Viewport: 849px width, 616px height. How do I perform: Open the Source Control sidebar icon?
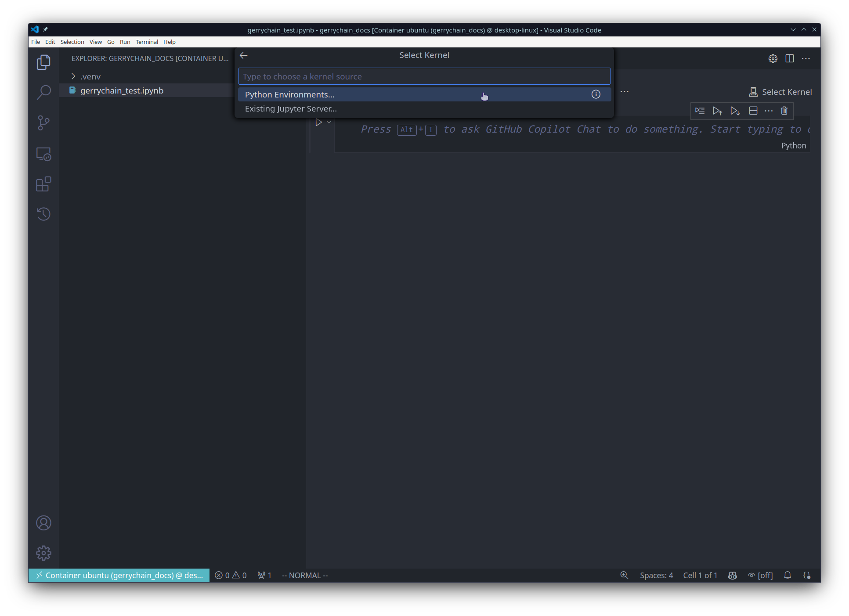point(43,123)
